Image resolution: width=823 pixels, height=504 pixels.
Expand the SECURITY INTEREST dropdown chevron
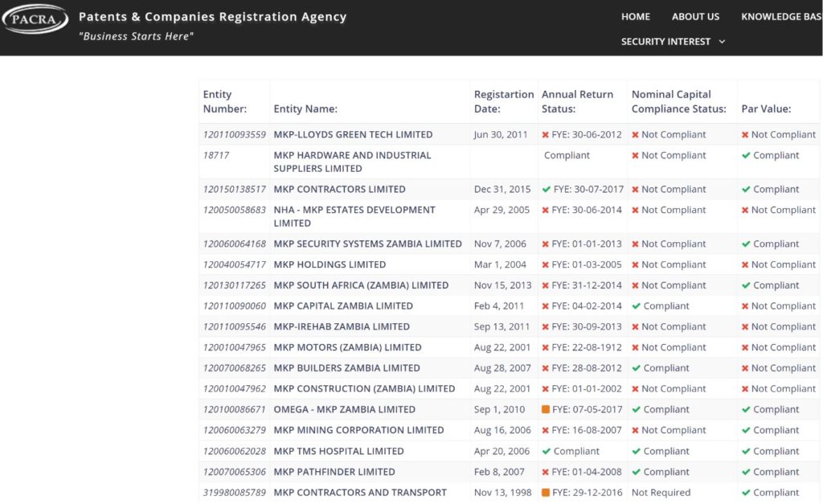click(x=723, y=42)
